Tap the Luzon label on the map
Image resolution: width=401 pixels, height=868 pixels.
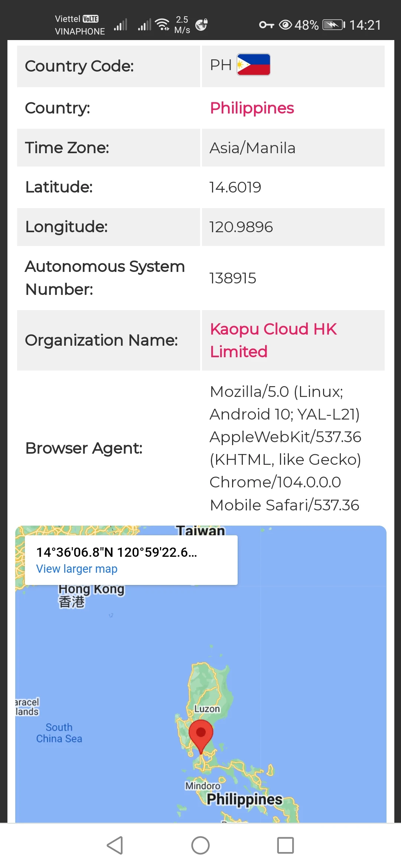pyautogui.click(x=207, y=709)
